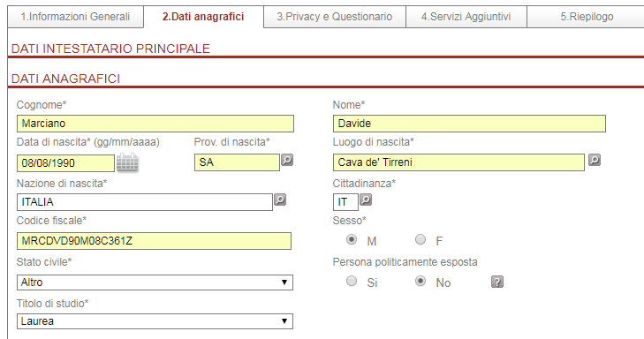Open lookup for Luogo di nascita

(x=595, y=160)
